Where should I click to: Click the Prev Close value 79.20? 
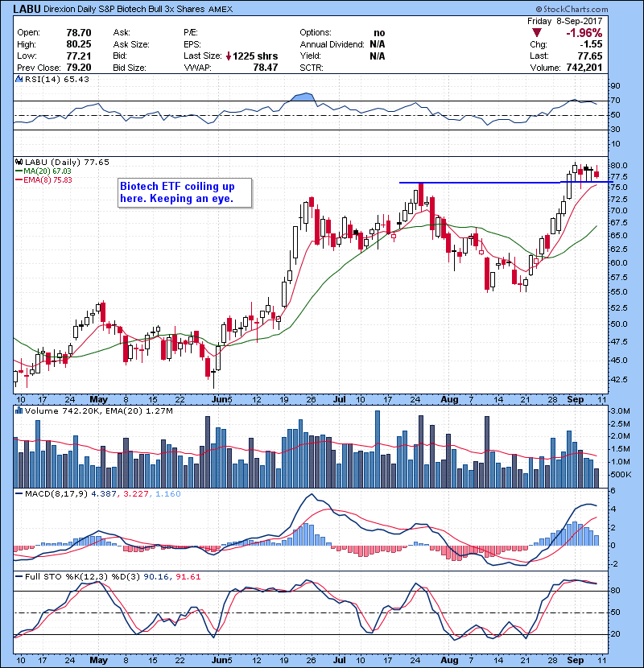[79, 68]
